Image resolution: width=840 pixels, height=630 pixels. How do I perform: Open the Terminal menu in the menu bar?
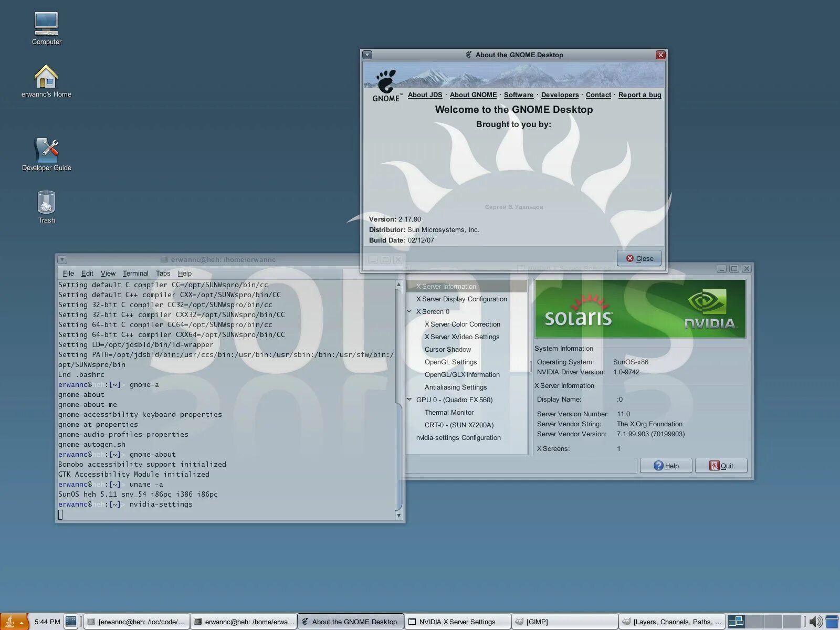click(135, 273)
